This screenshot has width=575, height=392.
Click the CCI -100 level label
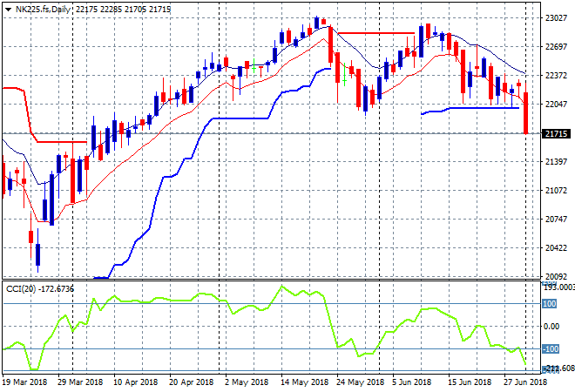[551, 348]
